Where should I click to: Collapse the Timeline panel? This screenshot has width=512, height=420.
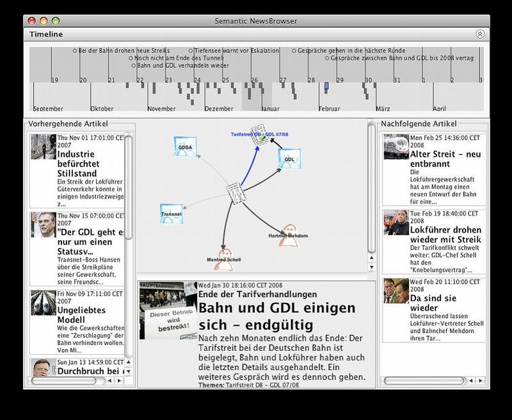[479, 34]
